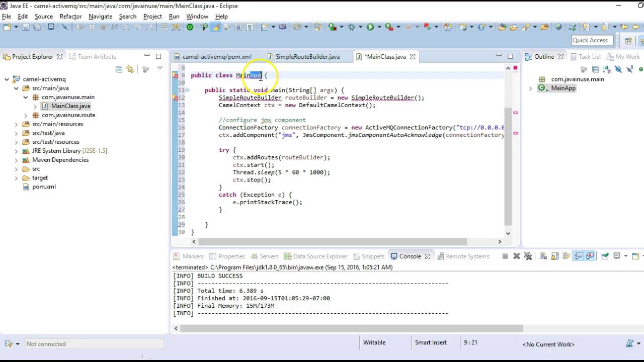Click the New wizard toolbar icon
The width and height of the screenshot is (644, 362).
click(7, 27)
